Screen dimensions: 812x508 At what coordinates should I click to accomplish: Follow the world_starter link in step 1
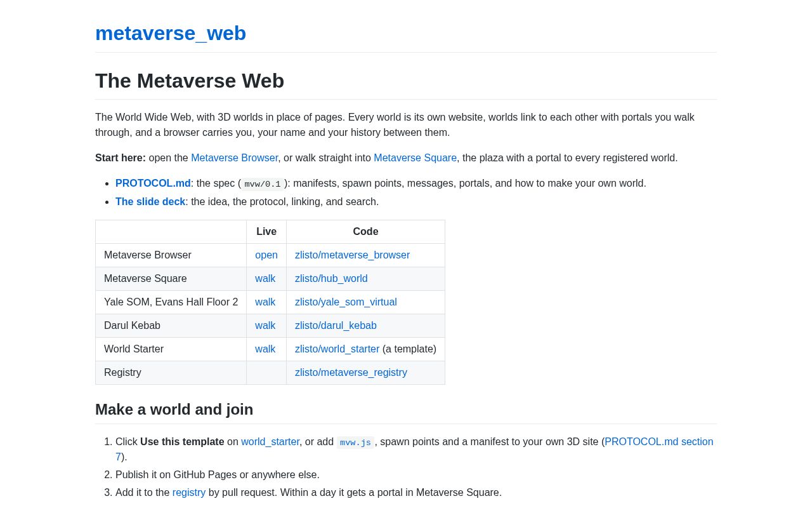click(x=270, y=441)
